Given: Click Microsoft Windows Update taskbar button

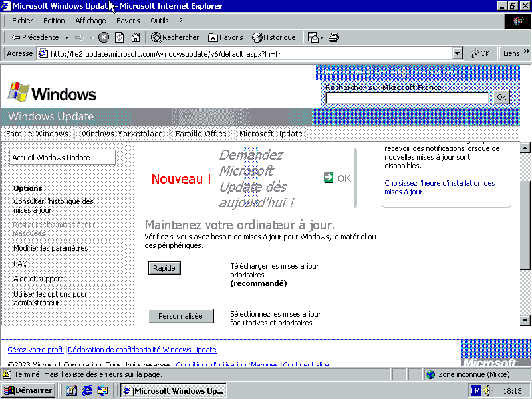Looking at the screenshot, I should point(174,390).
